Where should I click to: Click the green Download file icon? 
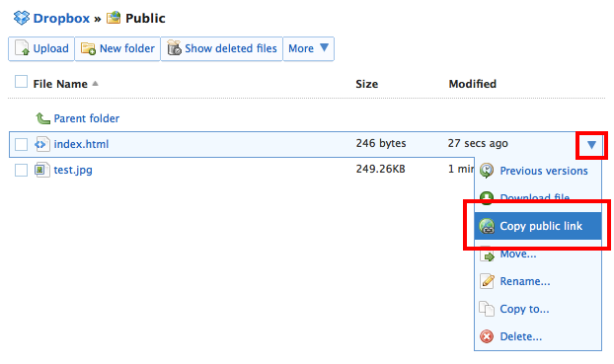click(487, 198)
